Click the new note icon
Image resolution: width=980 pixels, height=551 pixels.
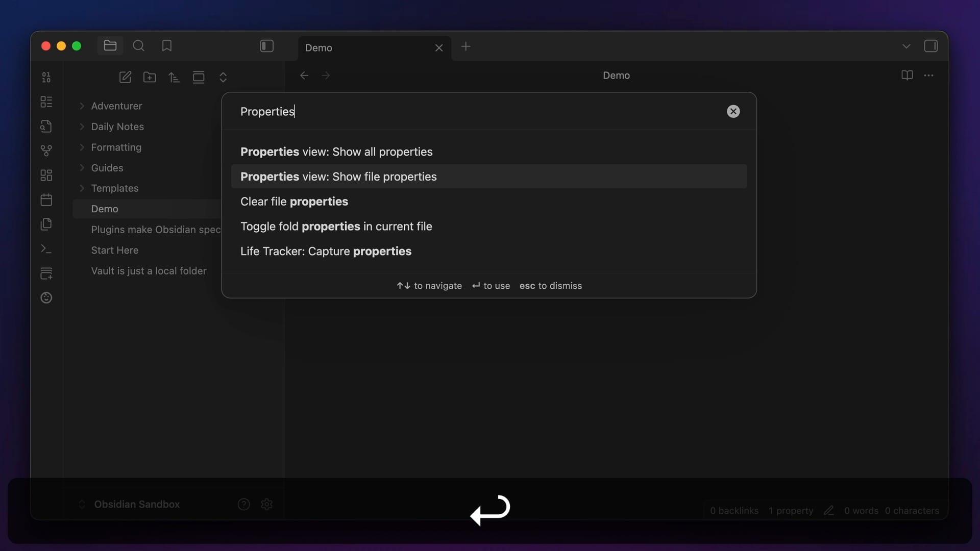(x=125, y=77)
